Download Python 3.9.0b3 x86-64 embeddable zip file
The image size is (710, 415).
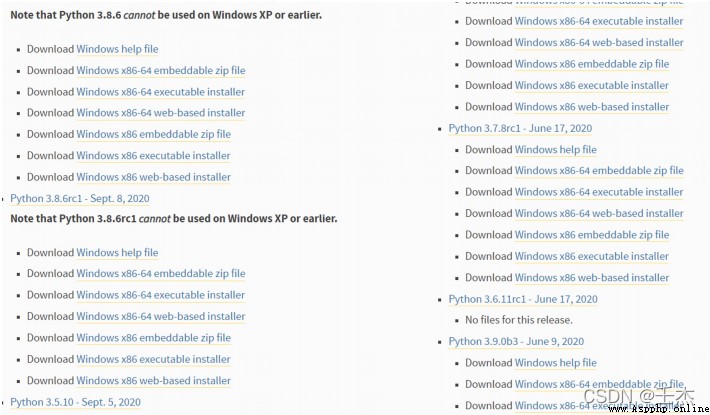coord(599,384)
